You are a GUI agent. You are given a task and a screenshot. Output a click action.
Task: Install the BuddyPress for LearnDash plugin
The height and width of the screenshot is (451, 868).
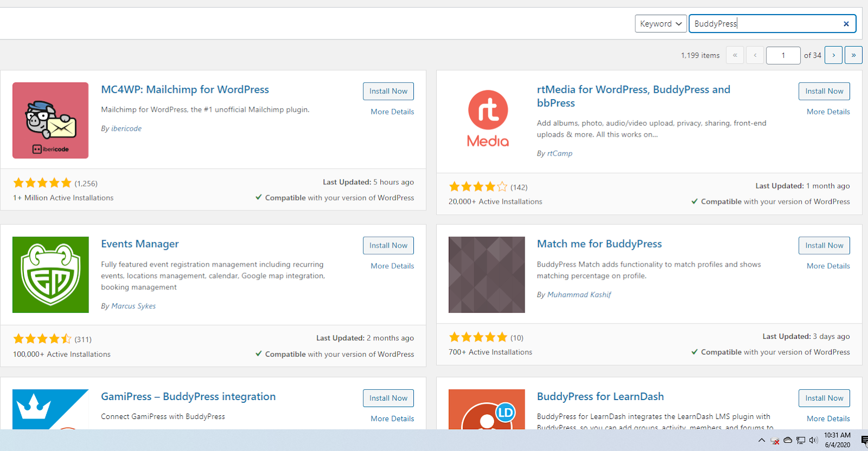(x=824, y=398)
